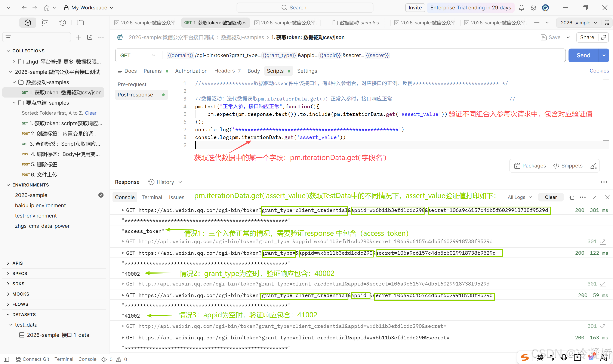613x364 pixels.
Task: Open the settings gear icon
Action: [x=533, y=8]
